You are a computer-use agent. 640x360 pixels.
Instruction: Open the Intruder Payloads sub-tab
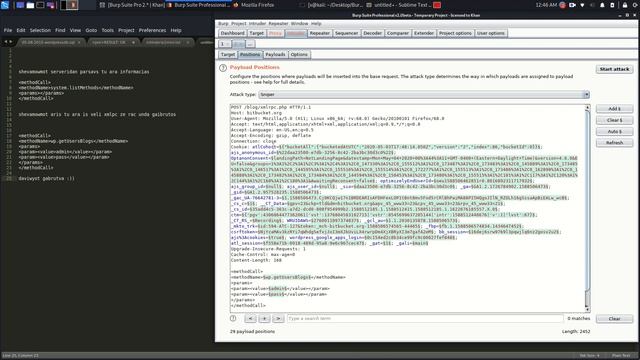(x=275, y=54)
